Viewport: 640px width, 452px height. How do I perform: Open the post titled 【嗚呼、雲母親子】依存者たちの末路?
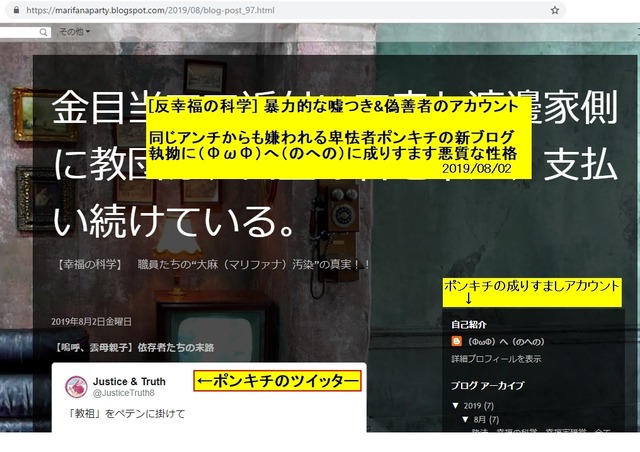click(134, 347)
